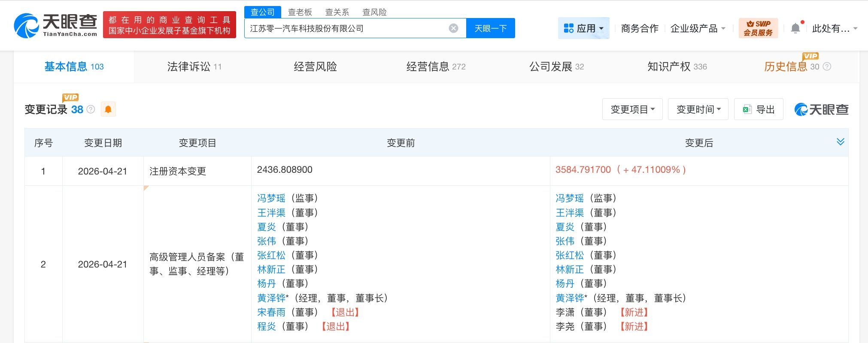Open the 应用 dropdown menu
This screenshot has height=343, width=868.
583,28
